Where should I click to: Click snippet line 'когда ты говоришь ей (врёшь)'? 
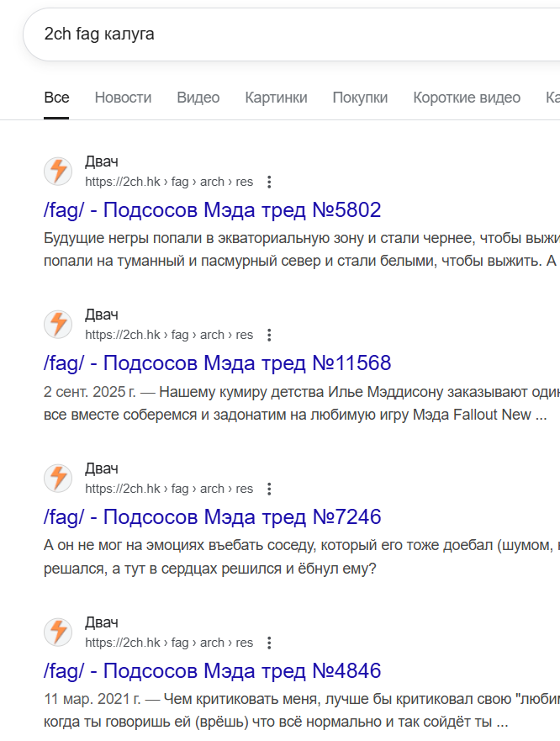276,722
